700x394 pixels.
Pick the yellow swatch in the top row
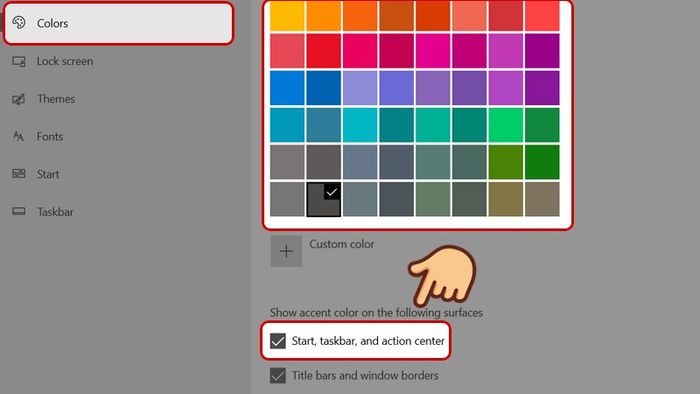pyautogui.click(x=287, y=16)
